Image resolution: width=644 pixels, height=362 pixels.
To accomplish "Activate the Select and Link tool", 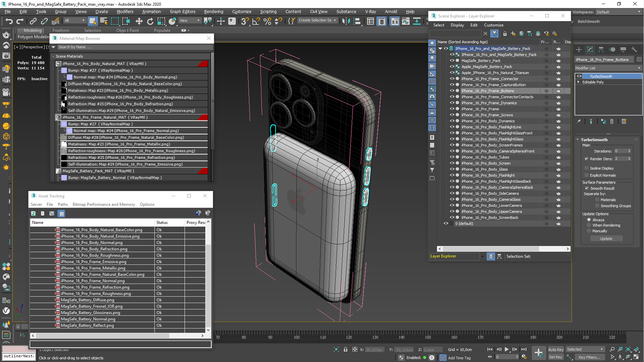I will 33,21.
